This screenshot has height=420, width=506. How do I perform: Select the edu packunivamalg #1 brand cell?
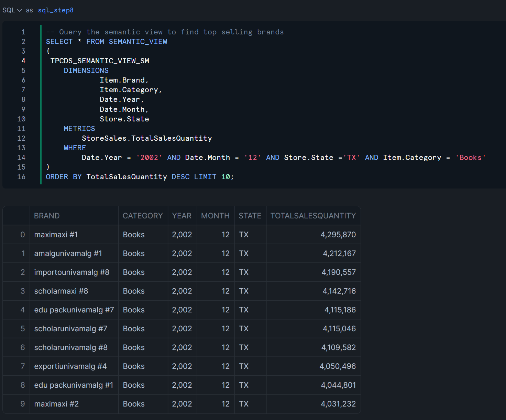(74, 385)
